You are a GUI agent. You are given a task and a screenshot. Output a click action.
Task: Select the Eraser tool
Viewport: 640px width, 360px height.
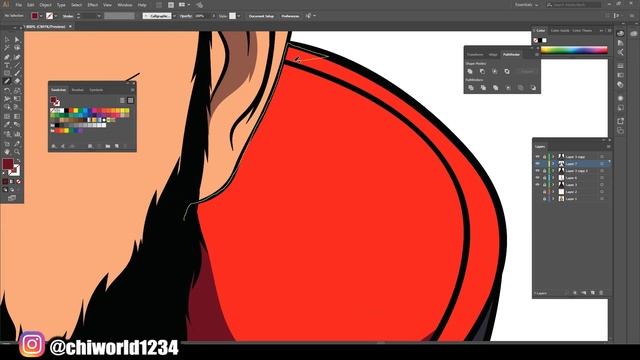pos(17,81)
